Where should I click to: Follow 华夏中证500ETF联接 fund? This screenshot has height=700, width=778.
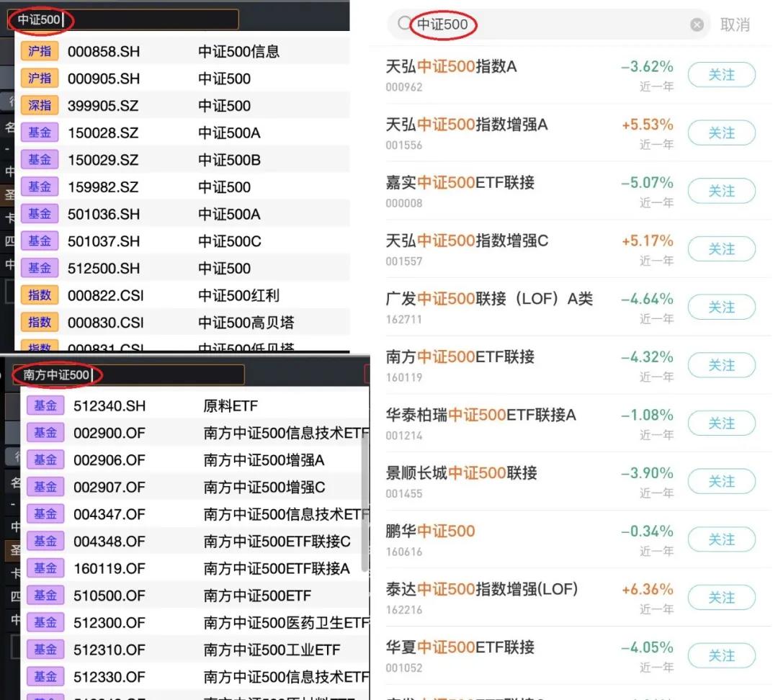pyautogui.click(x=721, y=655)
